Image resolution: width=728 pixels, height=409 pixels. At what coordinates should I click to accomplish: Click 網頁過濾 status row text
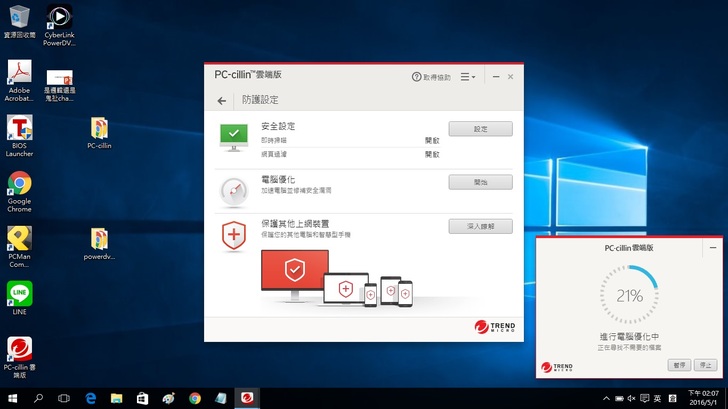click(x=274, y=154)
